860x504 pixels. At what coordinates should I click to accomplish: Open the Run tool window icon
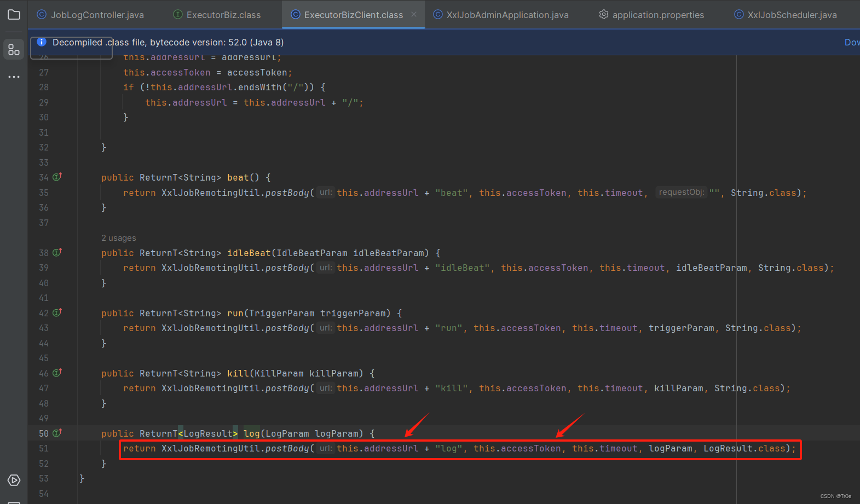[14, 480]
